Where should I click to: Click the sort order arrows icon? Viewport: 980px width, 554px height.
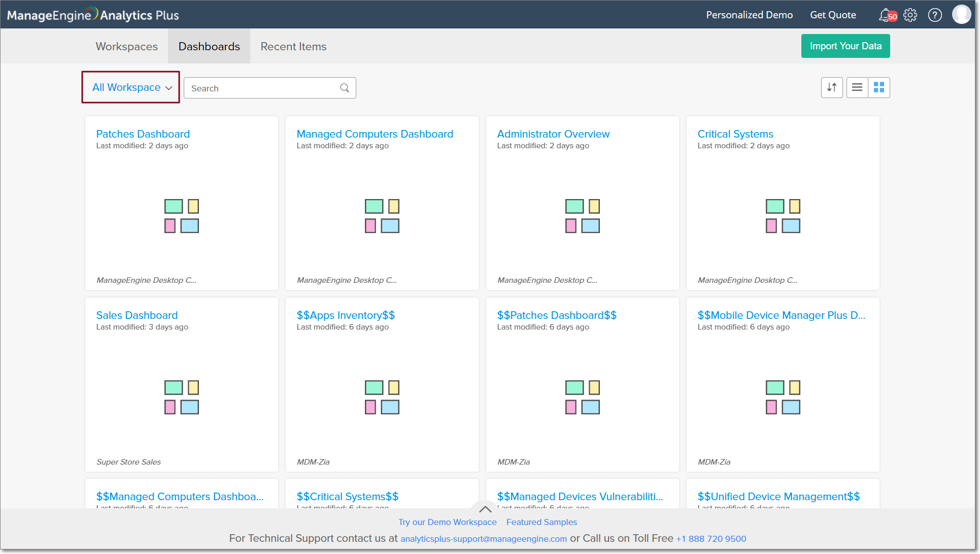tap(832, 87)
